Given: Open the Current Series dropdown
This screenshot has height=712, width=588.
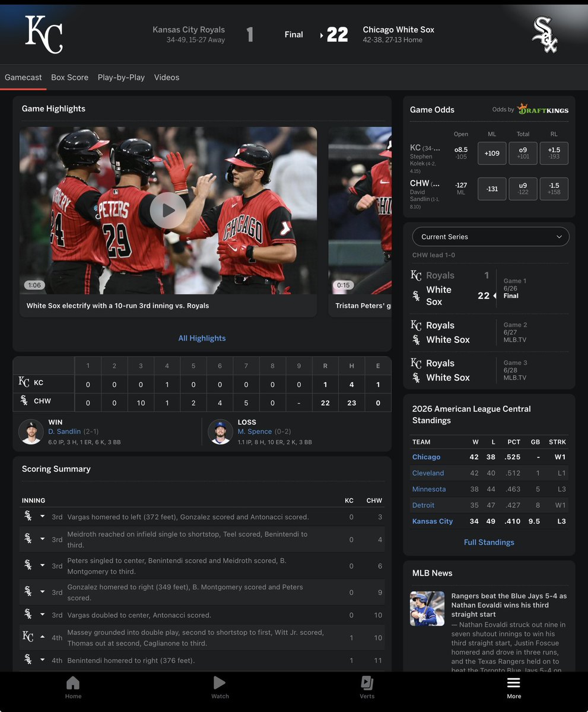Looking at the screenshot, I should [x=491, y=237].
